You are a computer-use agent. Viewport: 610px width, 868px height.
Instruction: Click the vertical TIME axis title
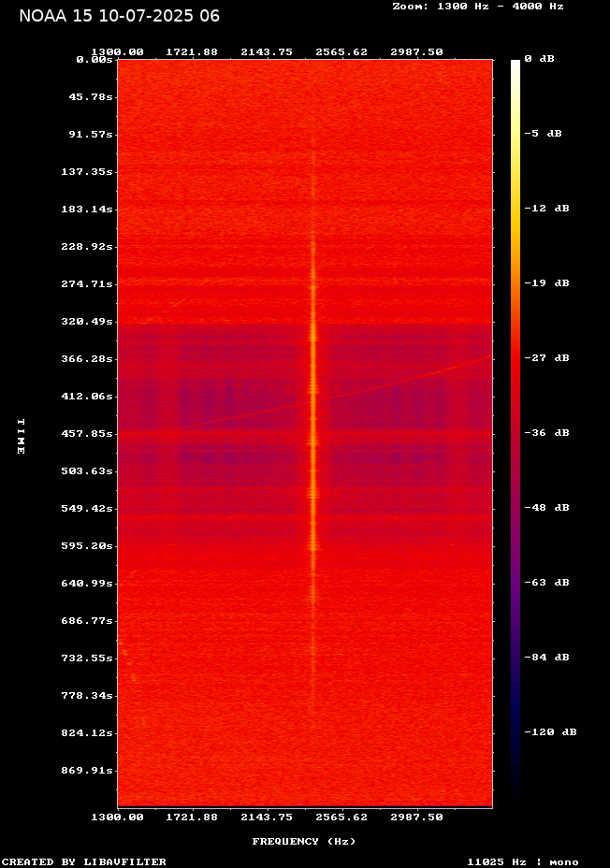(21, 436)
